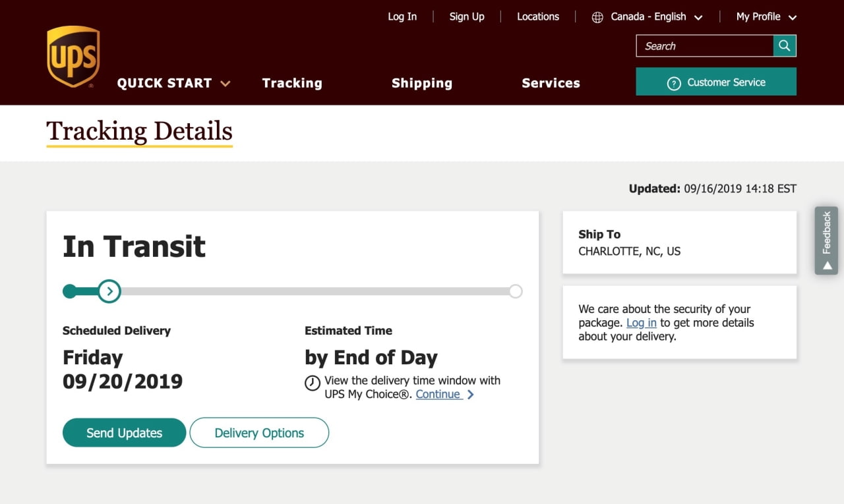Click the delivery end point on progress bar
Viewport: 844px width, 504px height.
tap(516, 291)
